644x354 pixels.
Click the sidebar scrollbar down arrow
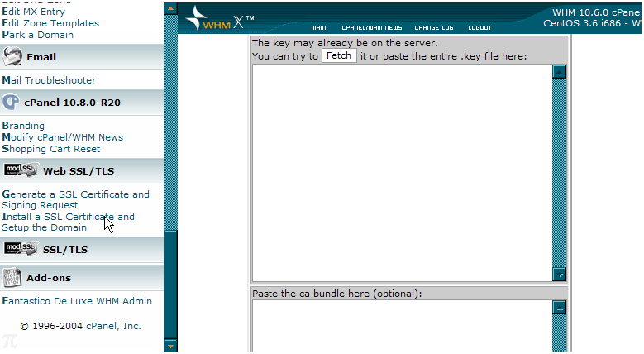tap(170, 346)
